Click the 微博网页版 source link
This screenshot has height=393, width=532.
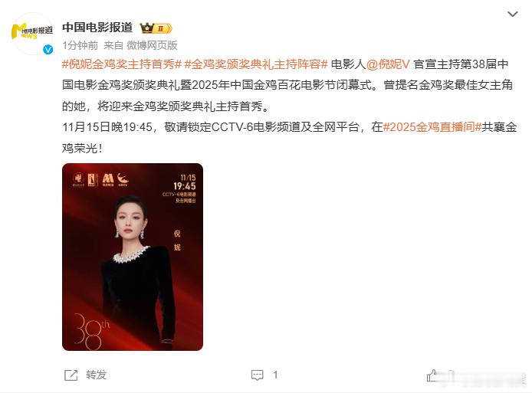click(152, 45)
